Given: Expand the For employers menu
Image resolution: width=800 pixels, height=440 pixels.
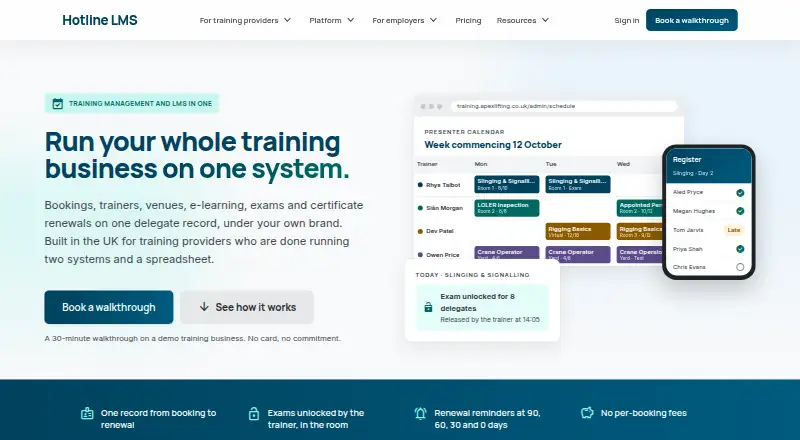Looking at the screenshot, I should 405,20.
